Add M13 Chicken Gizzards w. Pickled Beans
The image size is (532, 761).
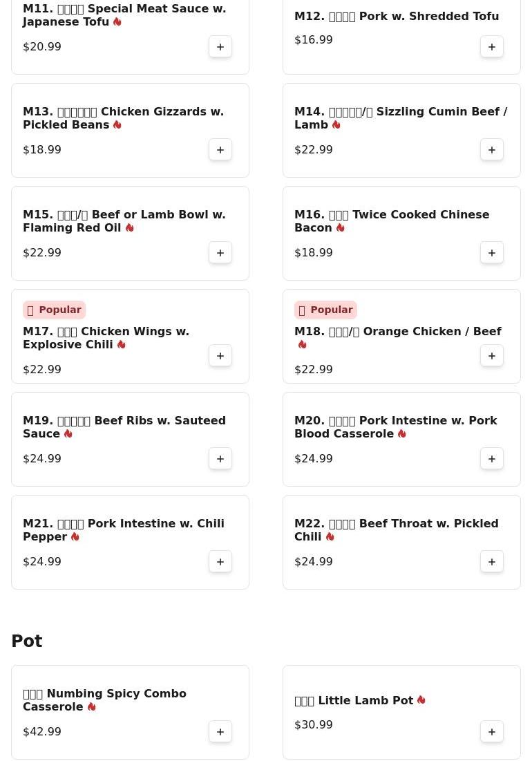coord(220,150)
